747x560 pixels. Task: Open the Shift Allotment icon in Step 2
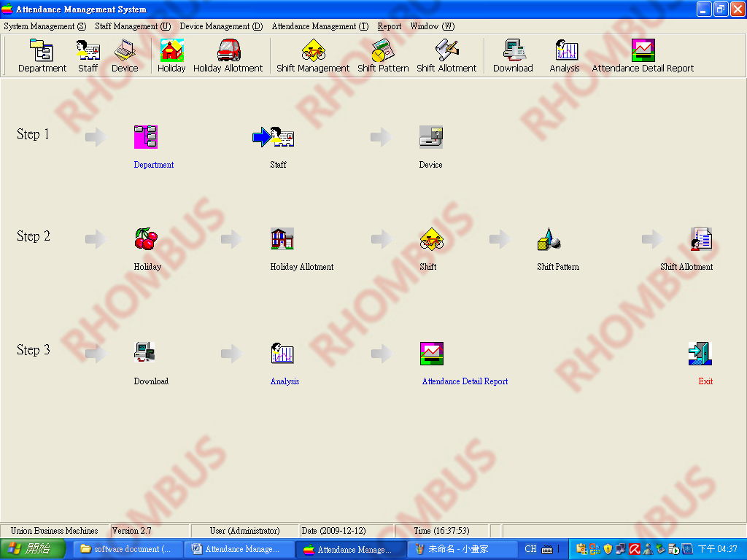[701, 238]
